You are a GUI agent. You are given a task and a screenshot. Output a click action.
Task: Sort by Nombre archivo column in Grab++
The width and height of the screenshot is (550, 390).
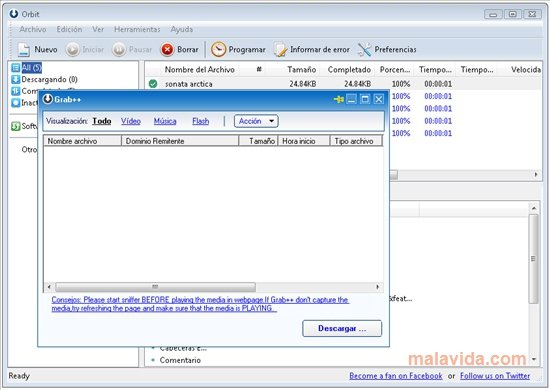click(82, 141)
